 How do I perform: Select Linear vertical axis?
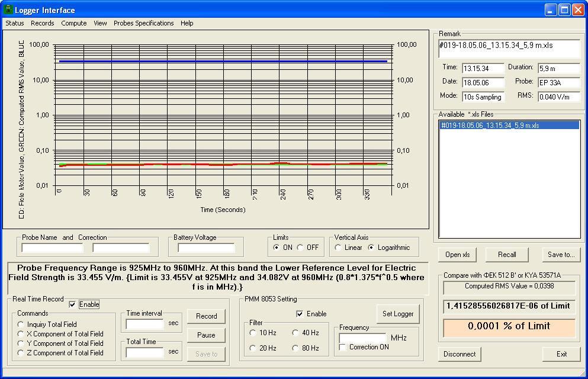pos(338,248)
